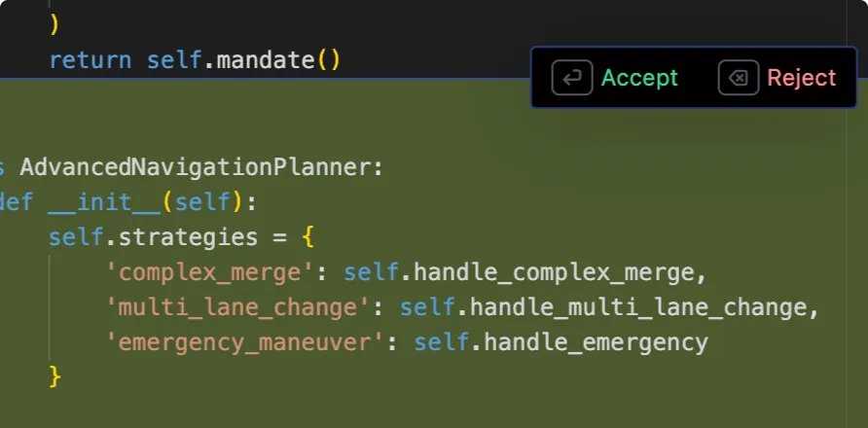The width and height of the screenshot is (868, 428).
Task: Click the Enter key icon beside Accept
Action: [572, 79]
